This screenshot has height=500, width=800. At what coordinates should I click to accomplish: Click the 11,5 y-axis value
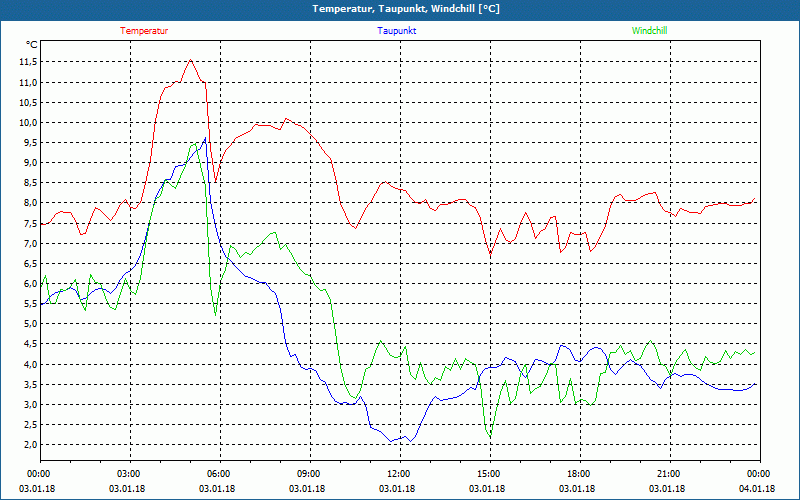click(x=28, y=62)
